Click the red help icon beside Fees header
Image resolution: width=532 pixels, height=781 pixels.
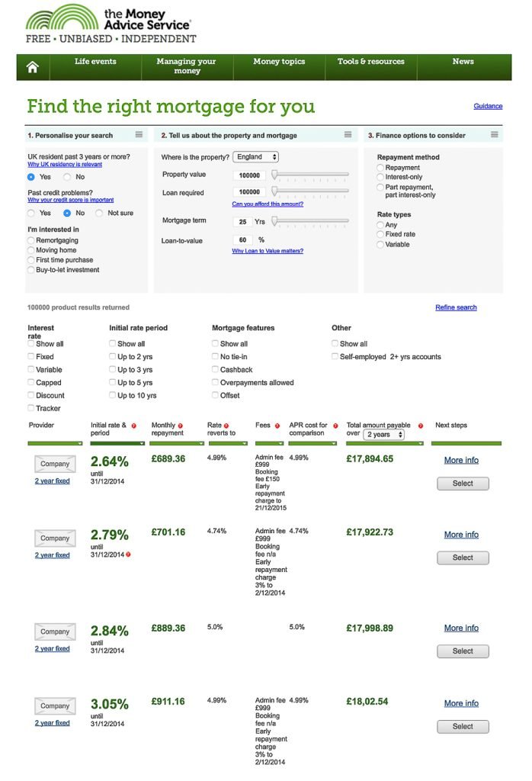click(277, 426)
